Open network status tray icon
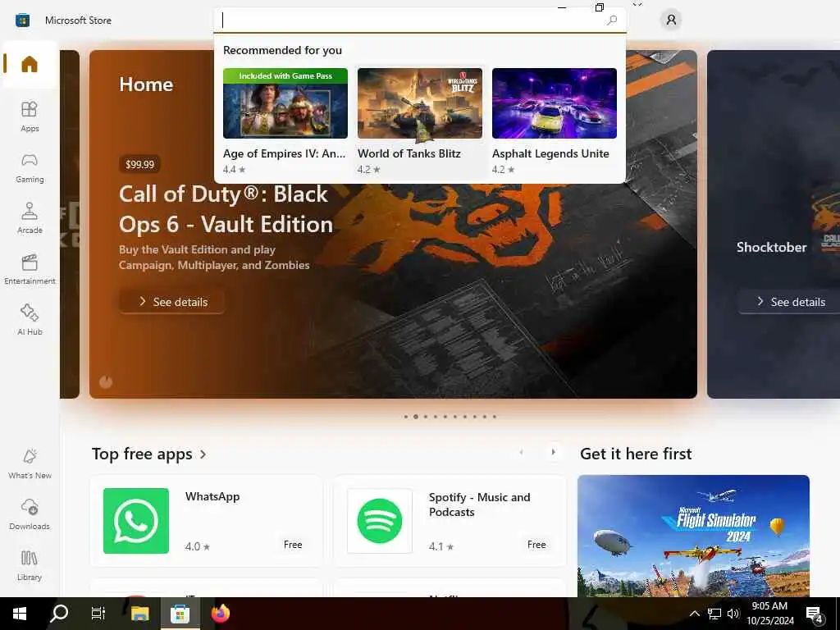 coord(714,614)
